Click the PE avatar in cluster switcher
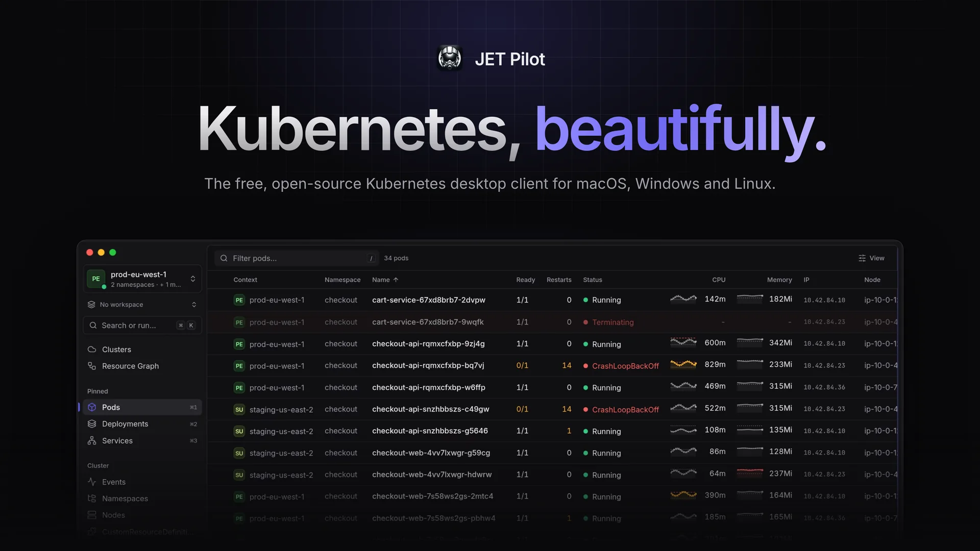This screenshot has width=980, height=551. tap(96, 279)
